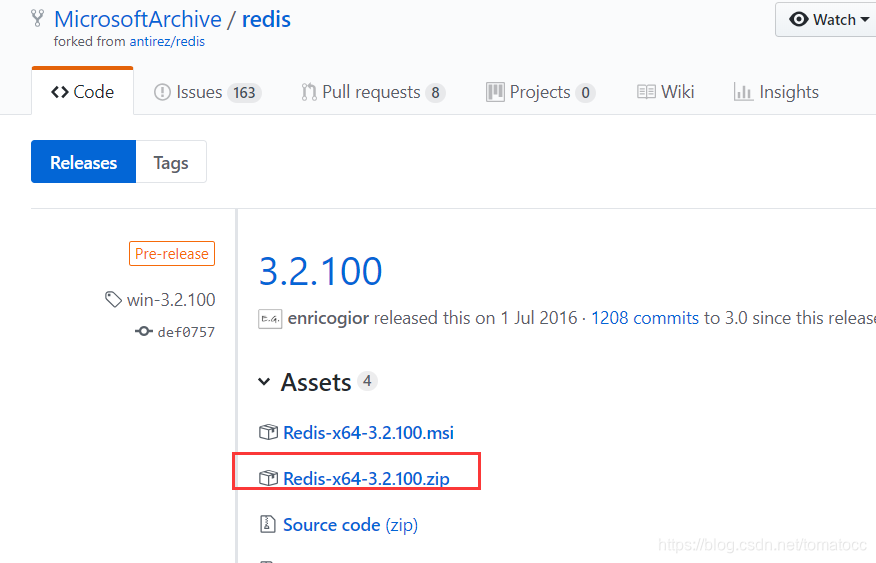
Task: Click the Wiki book icon
Action: coord(646,92)
